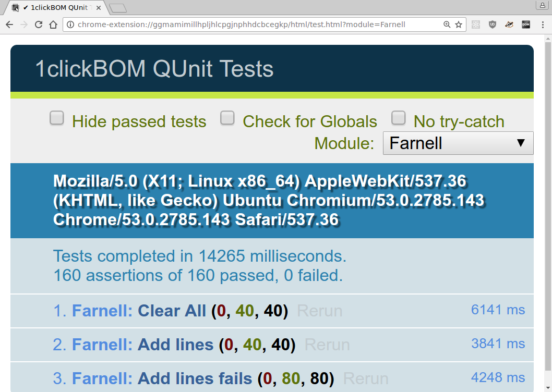Bookmark this page with the star icon
Image resolution: width=552 pixels, height=392 pixels.
tap(459, 24)
